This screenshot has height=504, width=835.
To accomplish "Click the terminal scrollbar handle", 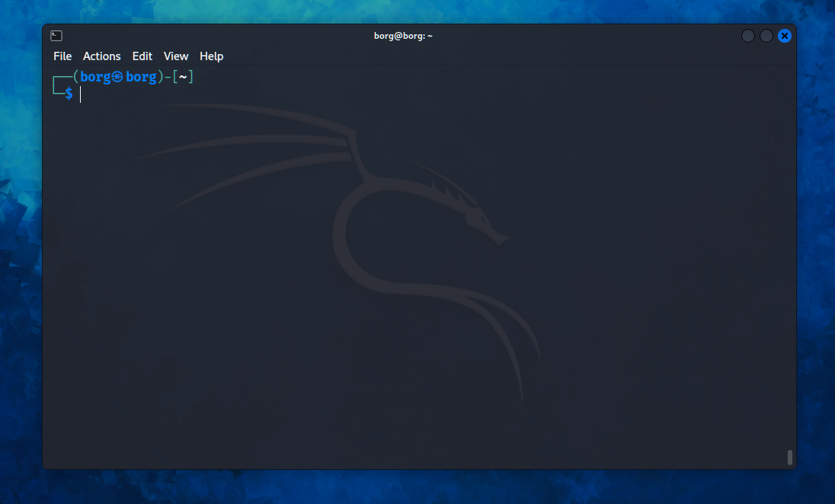I will tap(790, 457).
